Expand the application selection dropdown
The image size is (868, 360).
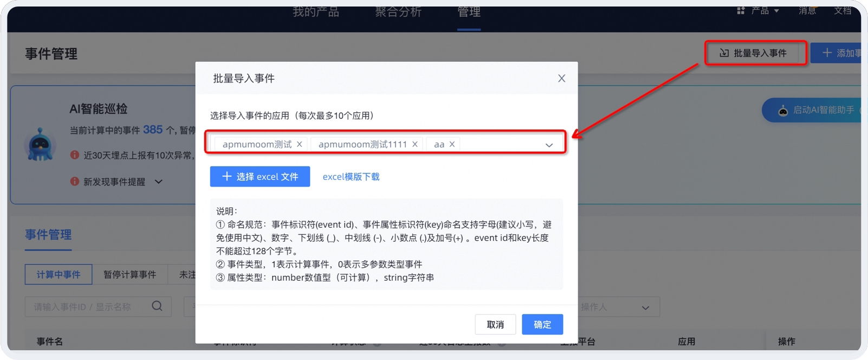pos(549,145)
